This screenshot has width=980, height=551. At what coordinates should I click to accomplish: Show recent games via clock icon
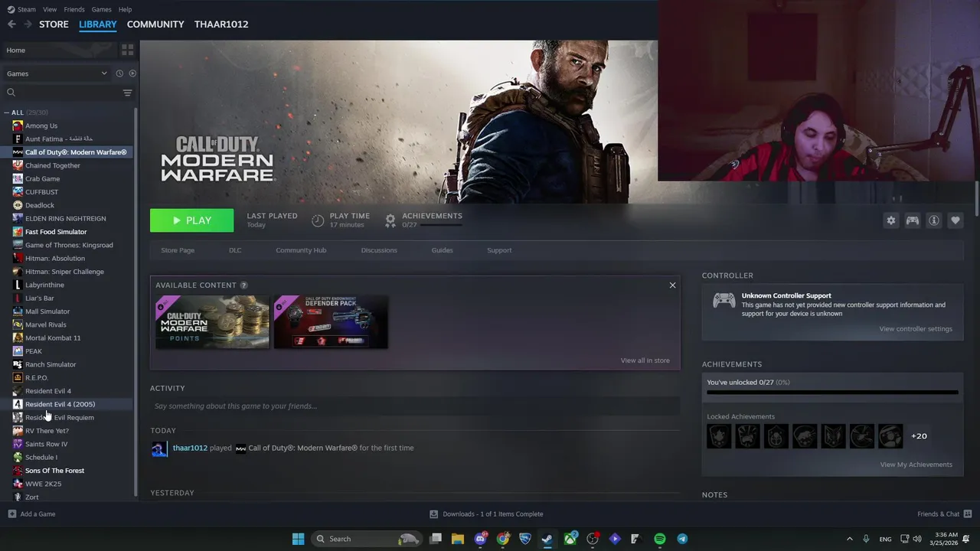pos(119,73)
